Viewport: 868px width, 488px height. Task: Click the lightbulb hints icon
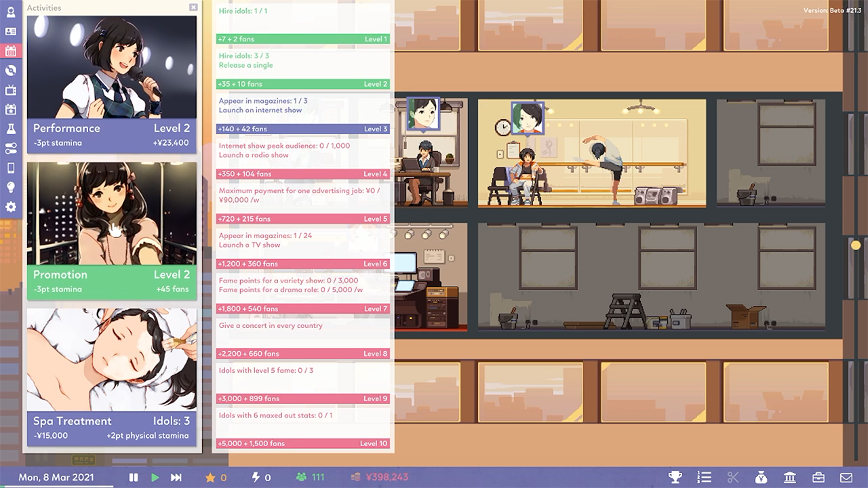[x=11, y=188]
